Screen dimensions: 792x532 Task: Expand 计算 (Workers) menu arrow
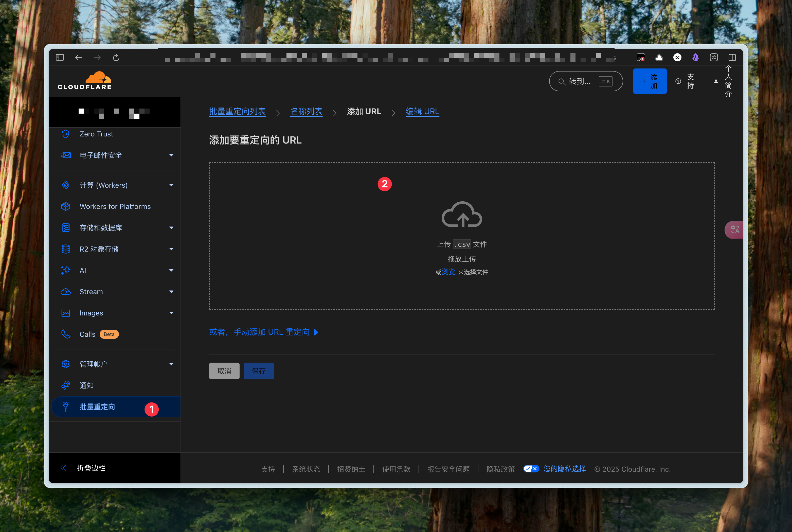pyautogui.click(x=171, y=185)
